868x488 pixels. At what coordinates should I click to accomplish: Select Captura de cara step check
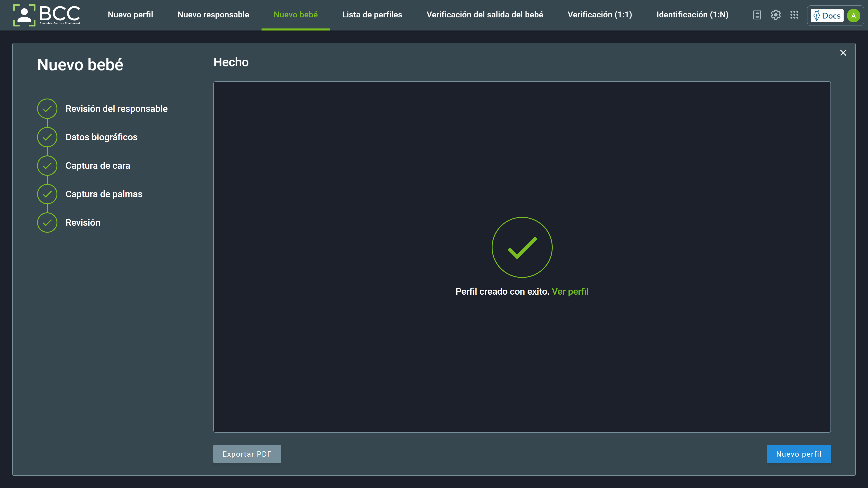coord(47,165)
